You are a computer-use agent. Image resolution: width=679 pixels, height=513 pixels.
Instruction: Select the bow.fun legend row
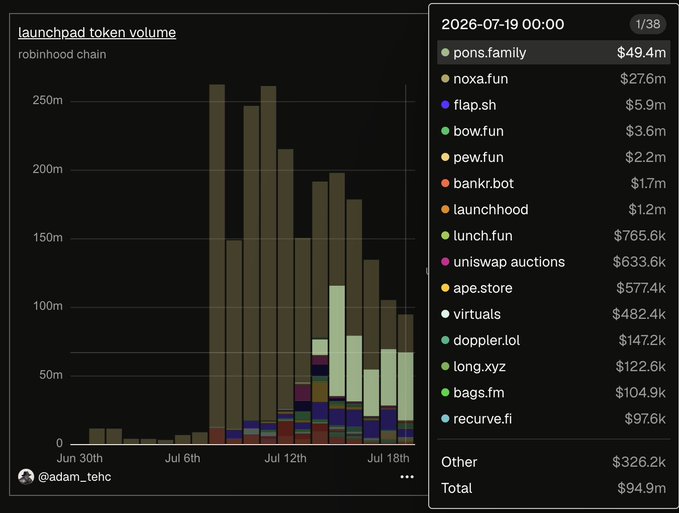click(x=553, y=131)
